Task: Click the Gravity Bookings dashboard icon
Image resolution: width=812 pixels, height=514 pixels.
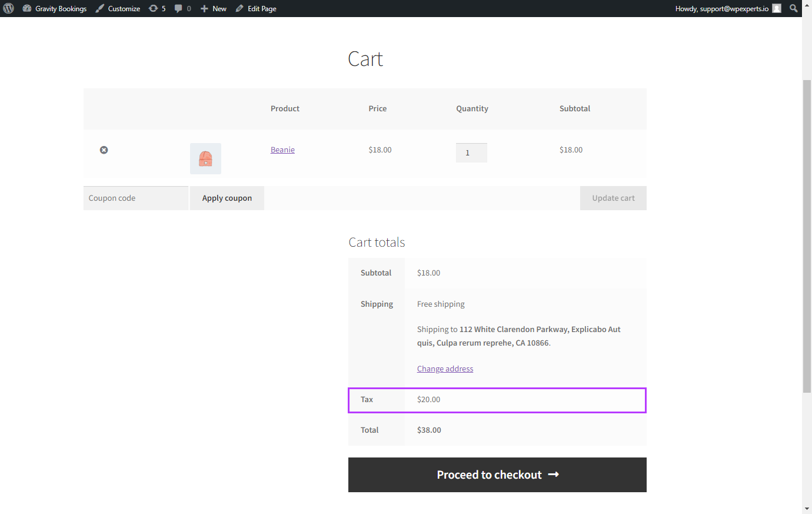Action: pyautogui.click(x=27, y=8)
